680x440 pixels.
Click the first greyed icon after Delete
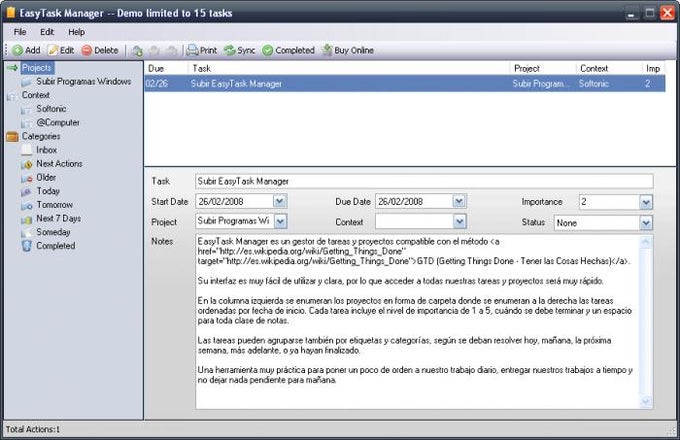point(137,51)
